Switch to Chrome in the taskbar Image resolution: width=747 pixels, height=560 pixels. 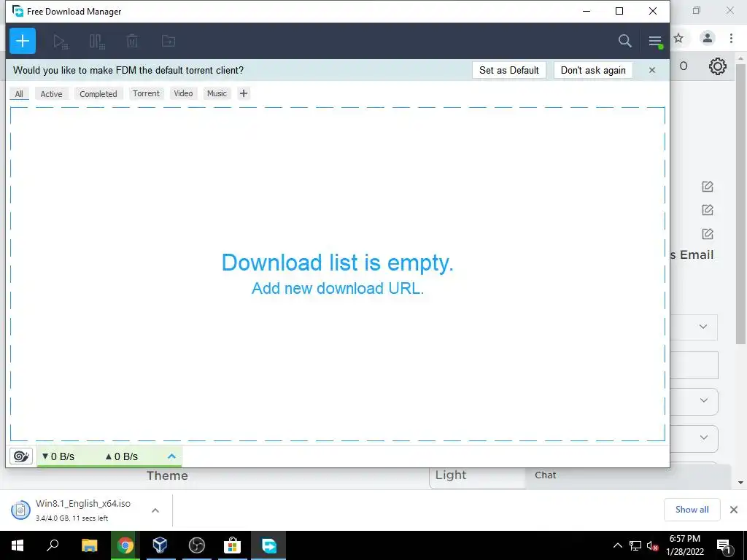(x=125, y=545)
